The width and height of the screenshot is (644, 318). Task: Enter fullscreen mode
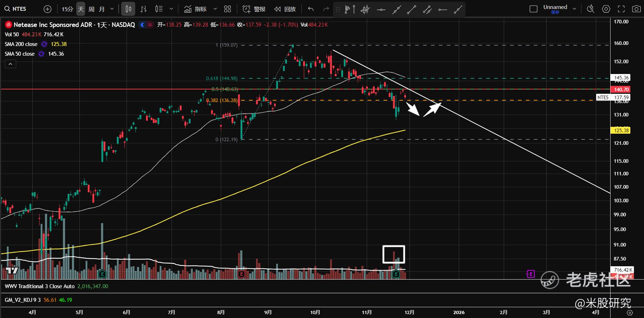click(621, 9)
